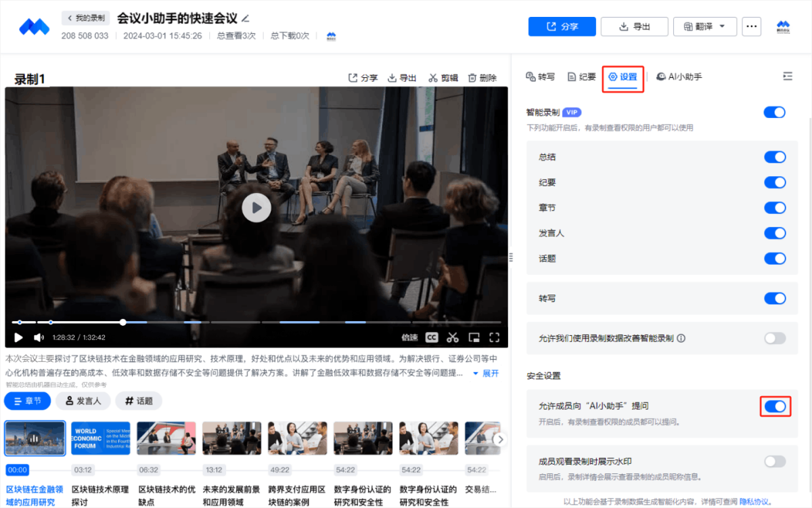The height and width of the screenshot is (508, 812).
Task: Disable the 转写 transcription toggle
Action: pos(775,299)
